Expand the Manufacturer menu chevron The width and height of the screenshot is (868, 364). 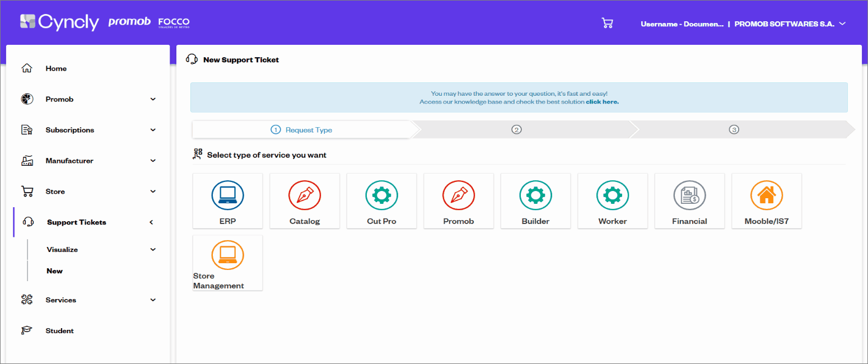153,161
